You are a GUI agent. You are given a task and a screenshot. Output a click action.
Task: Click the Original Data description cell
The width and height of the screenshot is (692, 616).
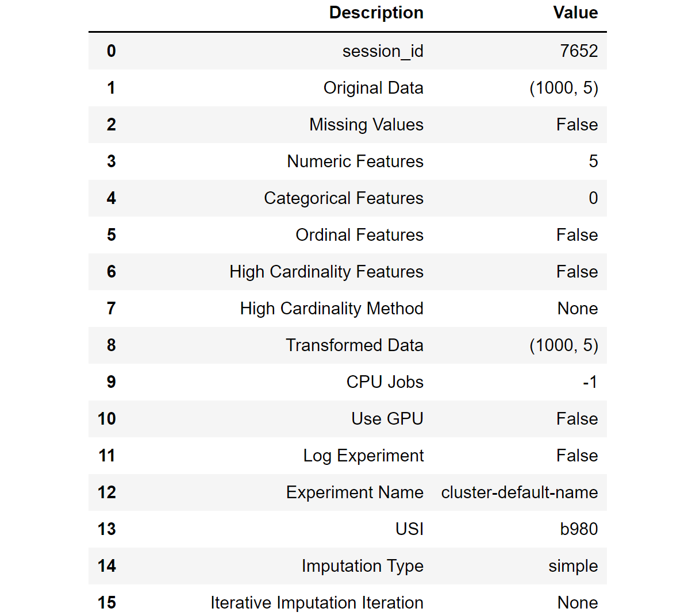(373, 88)
